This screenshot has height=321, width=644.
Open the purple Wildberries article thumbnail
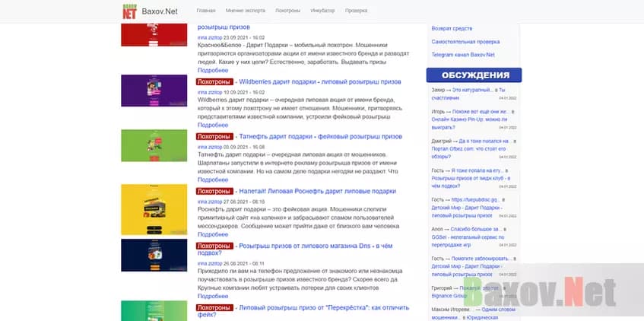154,91
